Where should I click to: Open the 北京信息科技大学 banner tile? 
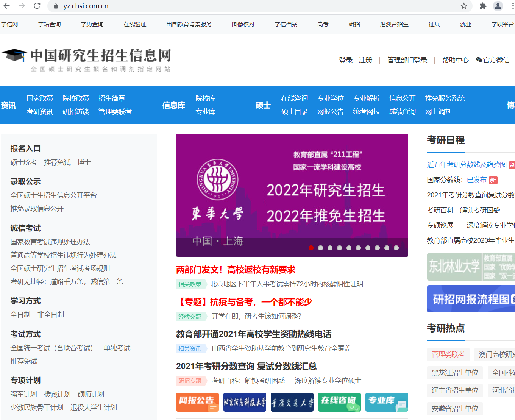click(245, 402)
